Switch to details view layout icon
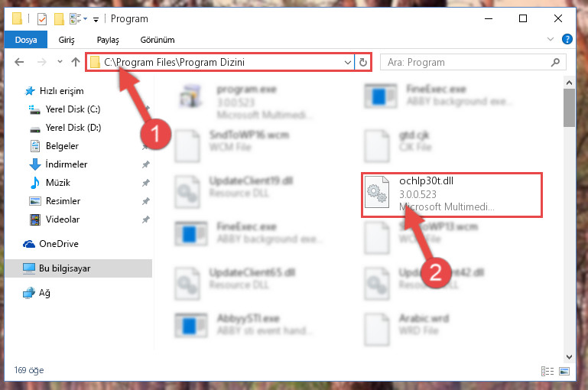 547,371
